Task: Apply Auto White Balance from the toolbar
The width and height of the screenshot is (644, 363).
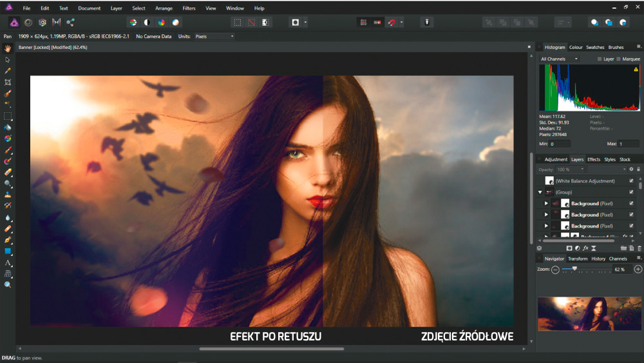Action: tap(175, 22)
